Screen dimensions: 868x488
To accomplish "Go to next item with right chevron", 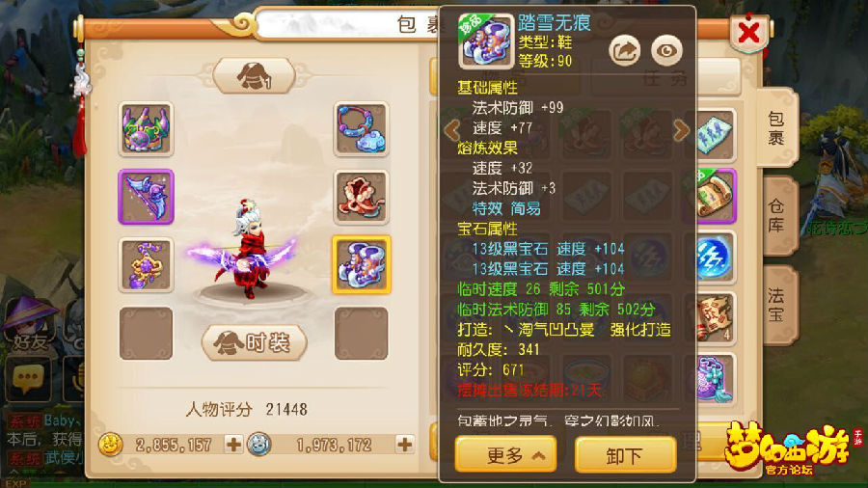I will [x=682, y=130].
